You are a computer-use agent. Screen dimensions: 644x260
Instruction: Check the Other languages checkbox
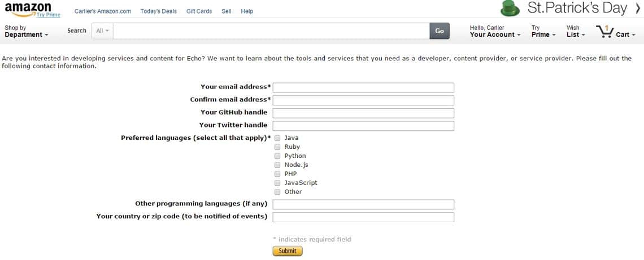(277, 192)
